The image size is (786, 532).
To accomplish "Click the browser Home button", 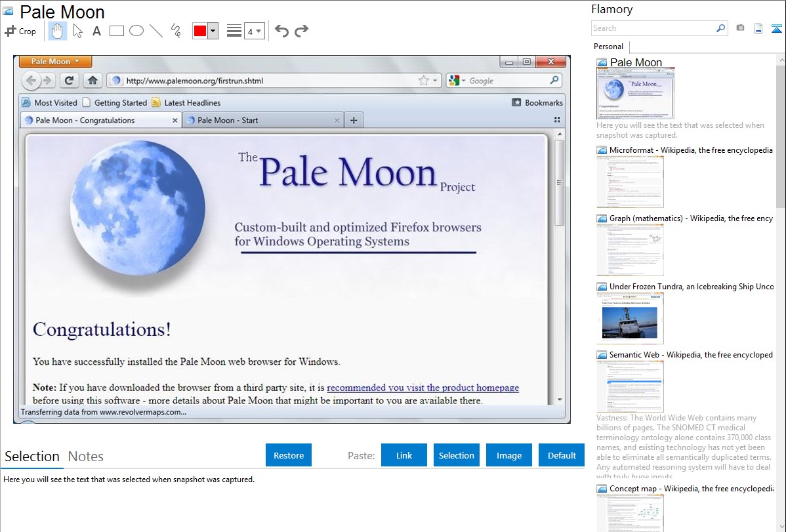I will tap(93, 80).
